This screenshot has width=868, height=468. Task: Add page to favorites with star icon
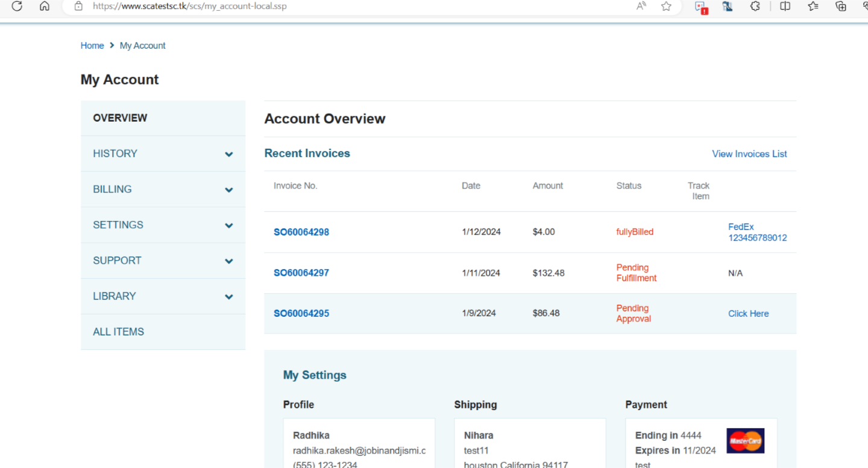pos(666,6)
